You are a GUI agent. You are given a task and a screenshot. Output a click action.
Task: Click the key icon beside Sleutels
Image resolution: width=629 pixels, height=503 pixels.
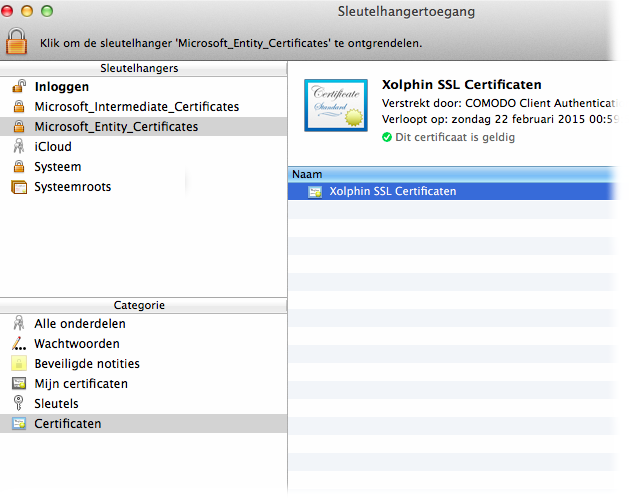(x=19, y=403)
